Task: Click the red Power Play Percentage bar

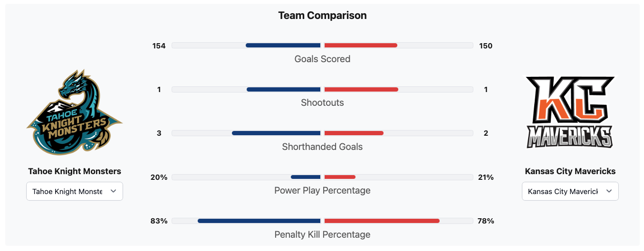Action: tap(340, 177)
